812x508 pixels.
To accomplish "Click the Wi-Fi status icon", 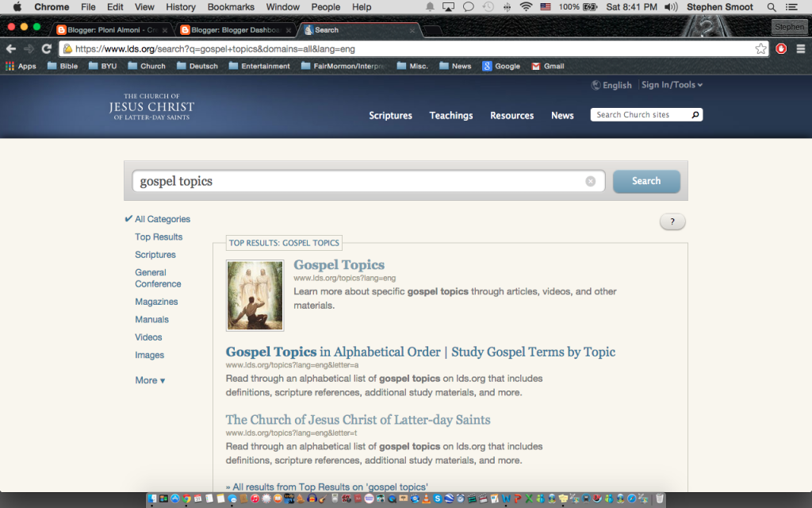I will [x=526, y=7].
